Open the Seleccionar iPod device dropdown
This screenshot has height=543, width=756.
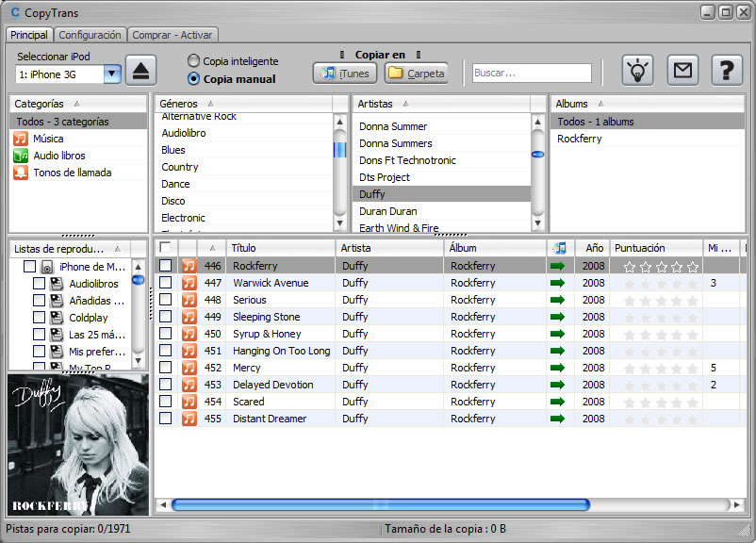[x=112, y=74]
